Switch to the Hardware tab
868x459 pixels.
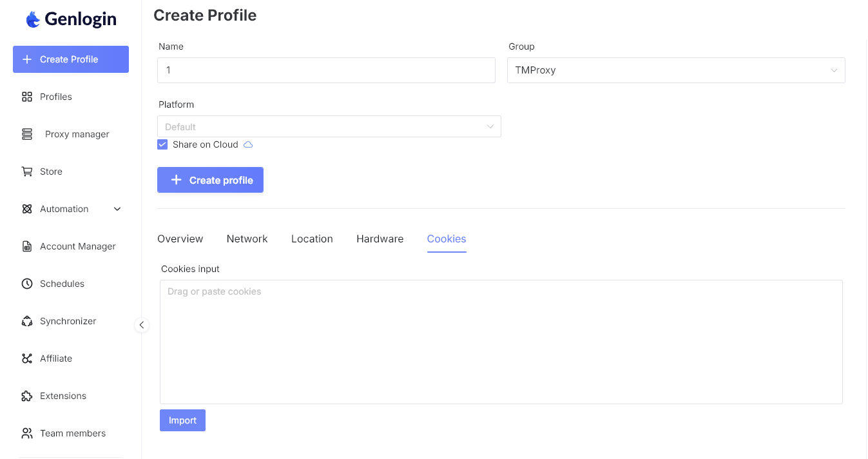[x=380, y=239]
